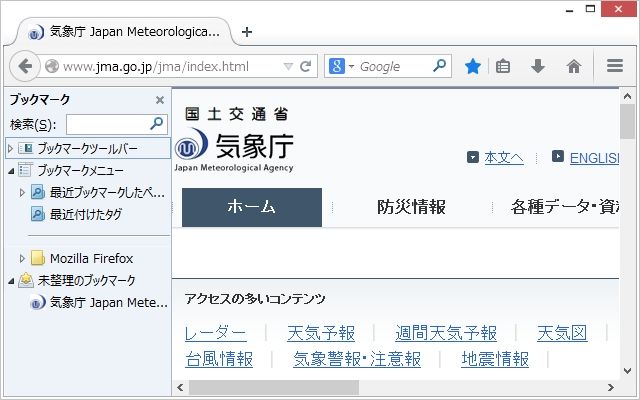
Task: Click the vertical scrollbar up arrow
Action: pos(627,96)
